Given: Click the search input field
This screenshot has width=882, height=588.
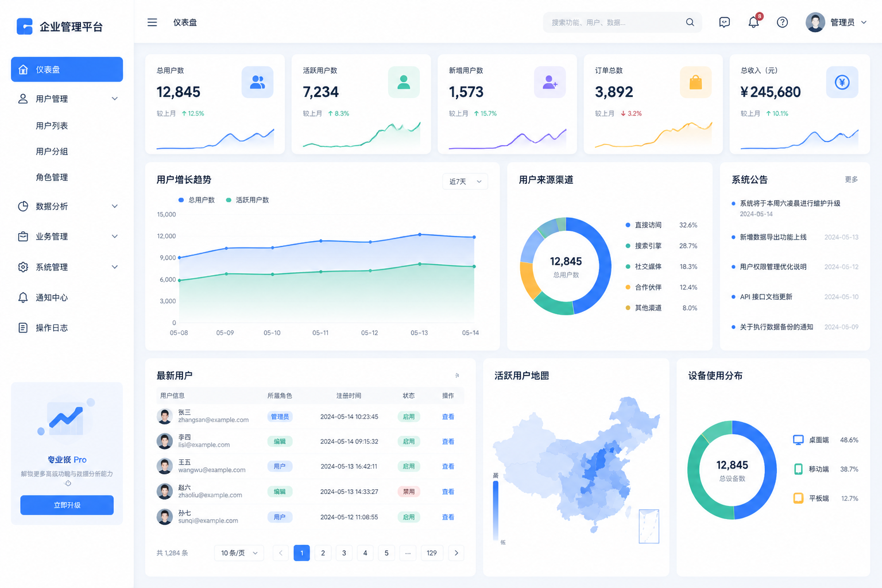Looking at the screenshot, I should (614, 22).
